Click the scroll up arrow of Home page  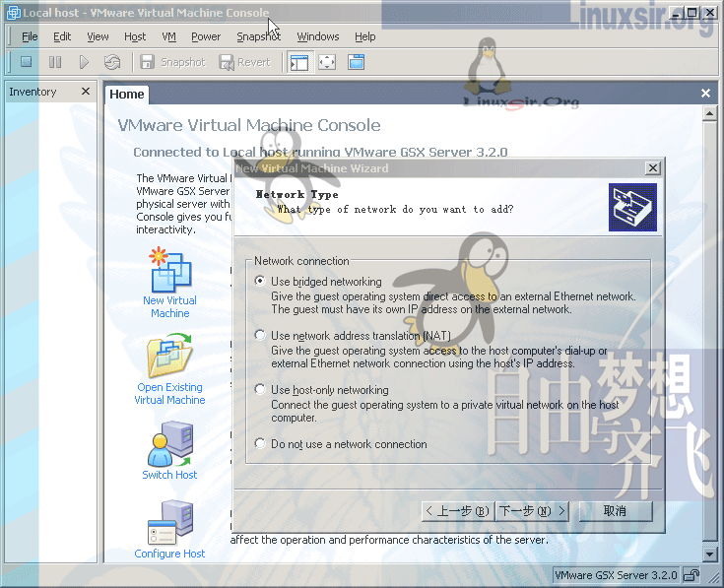709,113
